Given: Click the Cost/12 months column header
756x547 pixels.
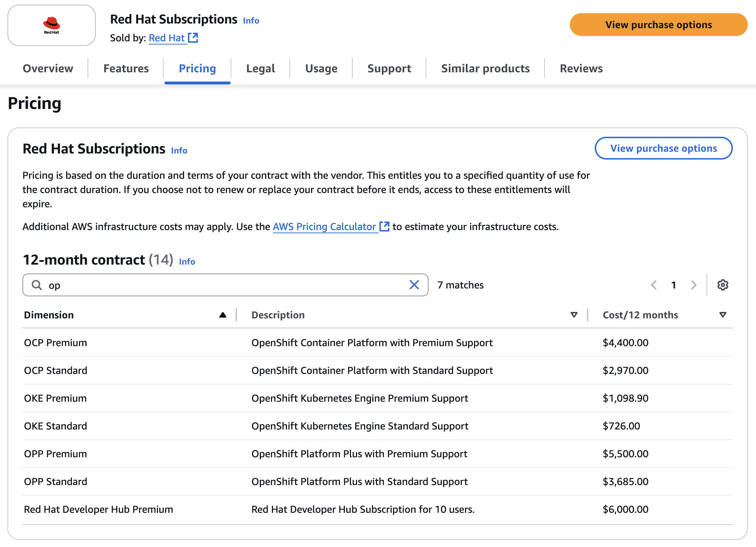Looking at the screenshot, I should point(640,315).
